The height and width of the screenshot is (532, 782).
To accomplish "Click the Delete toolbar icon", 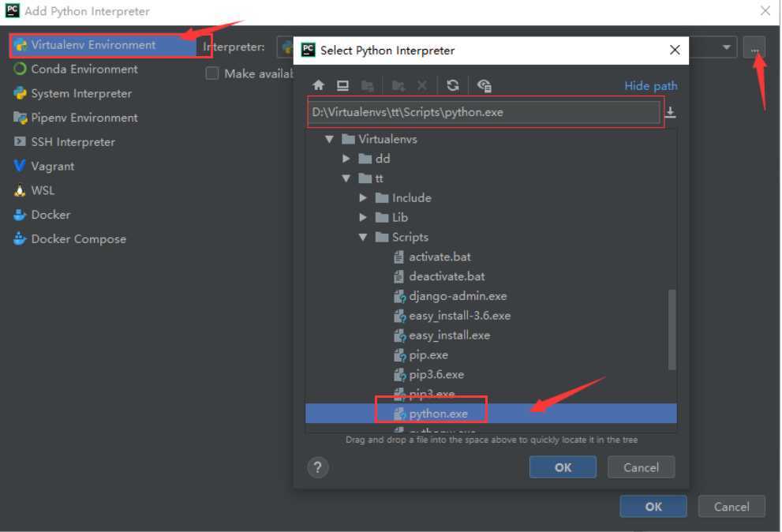I will pos(422,85).
